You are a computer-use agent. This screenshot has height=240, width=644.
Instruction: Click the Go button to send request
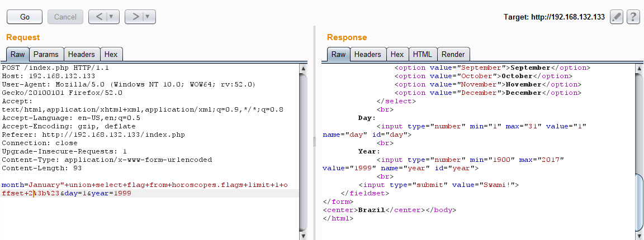pos(25,17)
